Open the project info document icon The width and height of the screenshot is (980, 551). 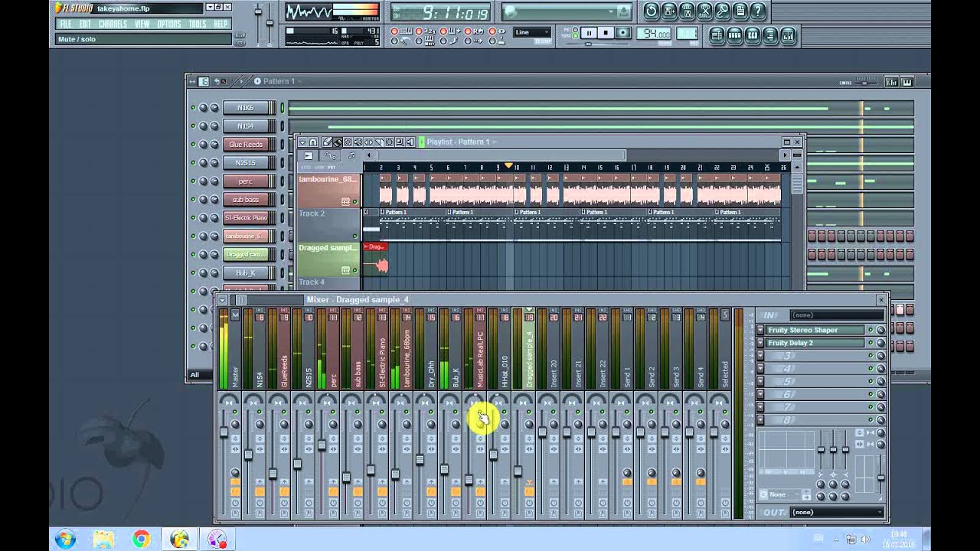point(740,11)
